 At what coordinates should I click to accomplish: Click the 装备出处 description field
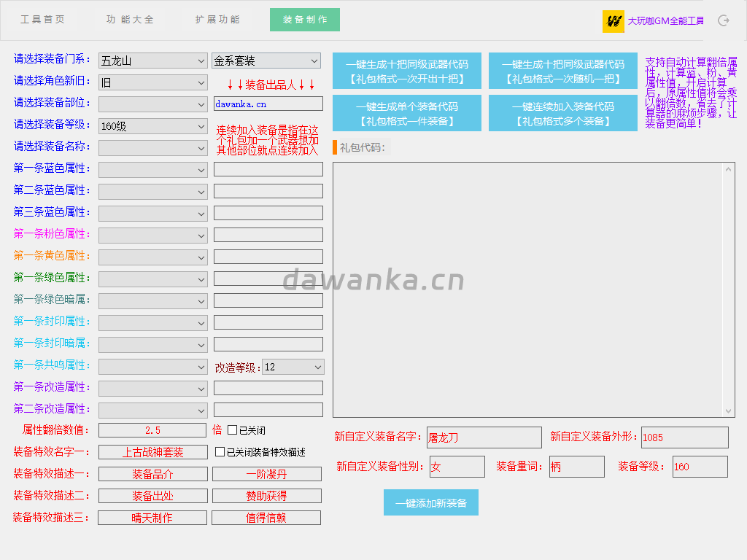pos(153,496)
